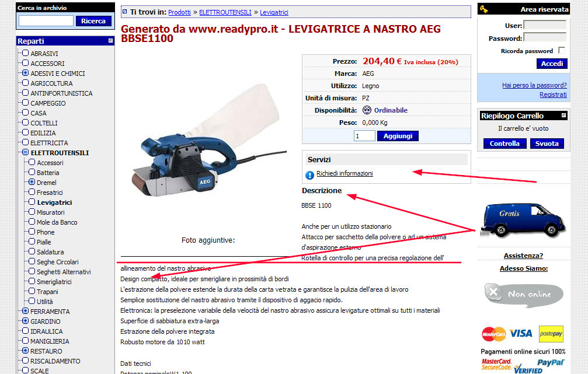
Task: Click the Non online chat status badge
Action: click(x=524, y=295)
